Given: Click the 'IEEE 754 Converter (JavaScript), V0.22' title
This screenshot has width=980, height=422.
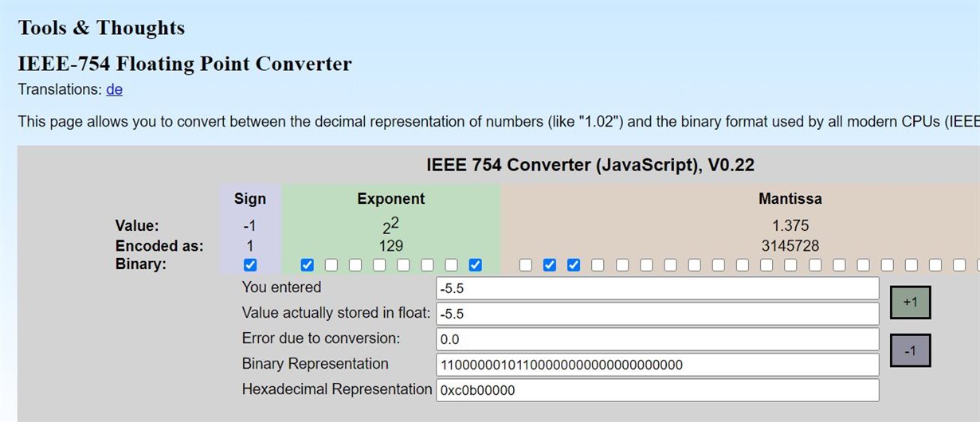Looking at the screenshot, I should [x=590, y=166].
